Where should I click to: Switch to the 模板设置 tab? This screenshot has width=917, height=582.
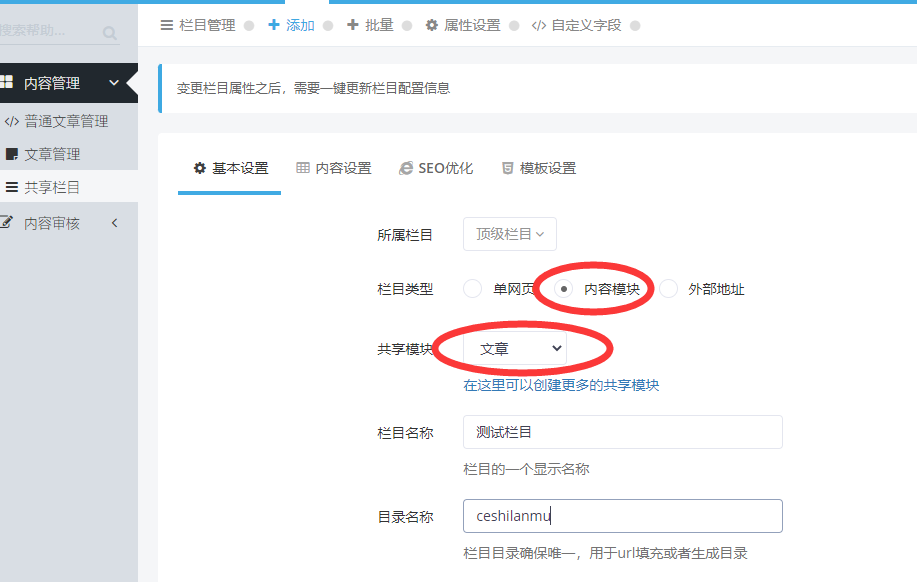tap(548, 168)
